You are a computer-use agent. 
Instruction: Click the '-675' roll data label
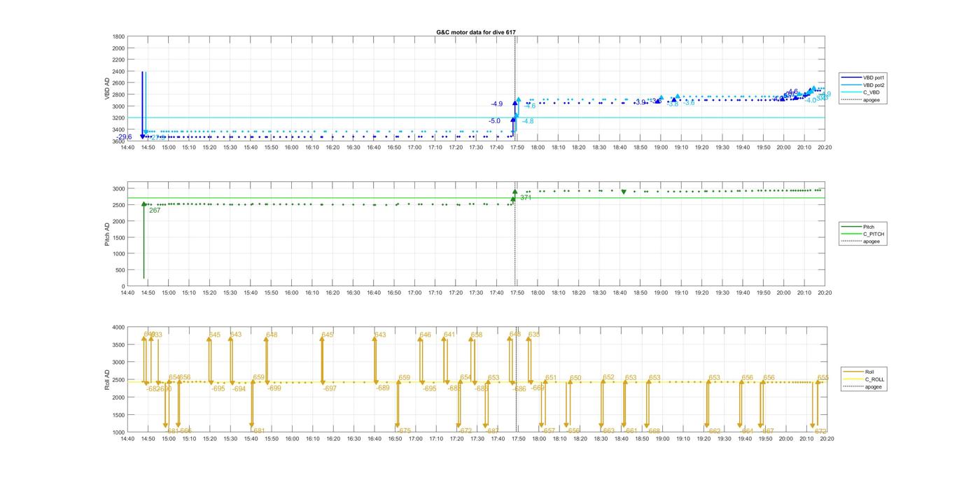tap(404, 431)
